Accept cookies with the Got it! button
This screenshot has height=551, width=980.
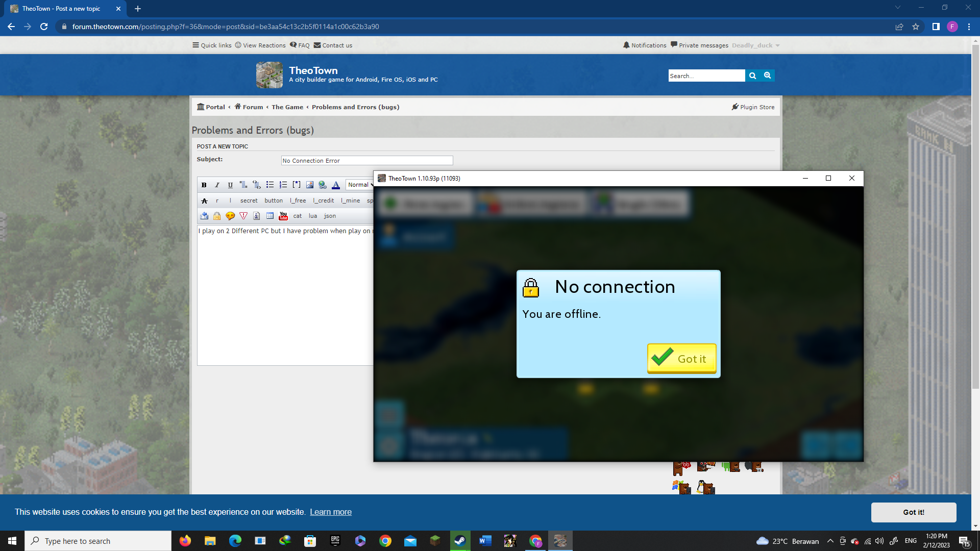pyautogui.click(x=914, y=512)
